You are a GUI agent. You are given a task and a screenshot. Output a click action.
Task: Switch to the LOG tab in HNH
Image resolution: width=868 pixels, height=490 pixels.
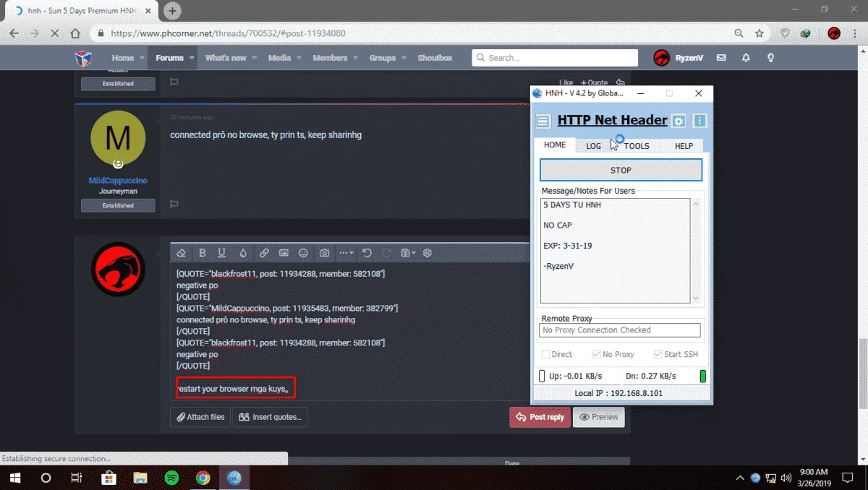[593, 145]
